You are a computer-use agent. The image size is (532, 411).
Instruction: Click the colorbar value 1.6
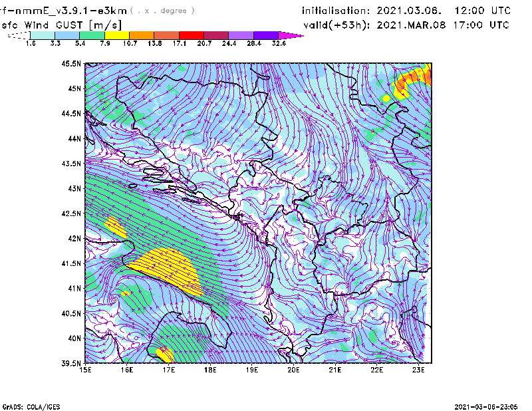point(31,43)
